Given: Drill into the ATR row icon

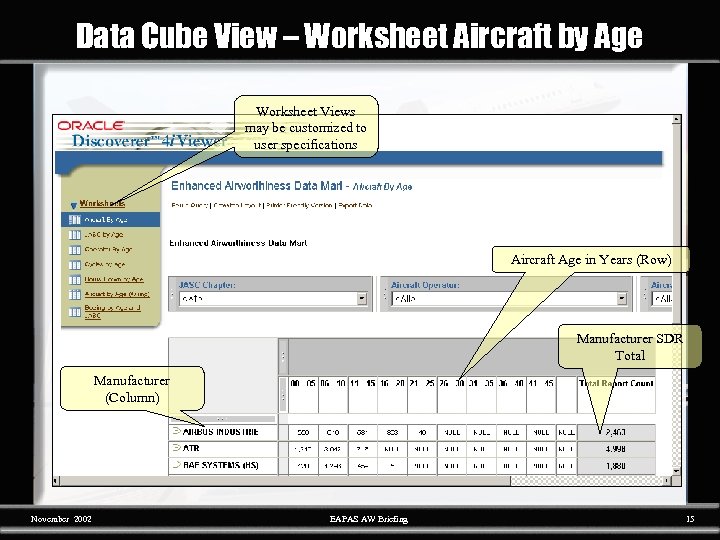Looking at the screenshot, I should [176, 448].
